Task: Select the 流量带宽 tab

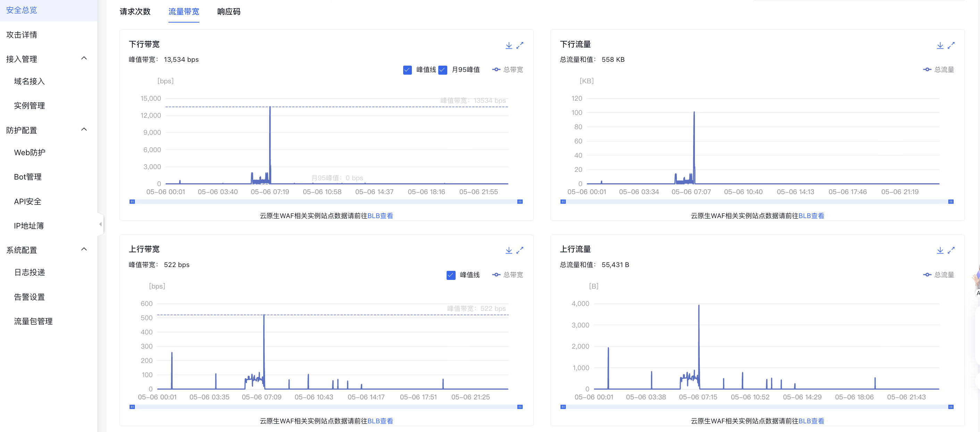Action: coord(184,12)
